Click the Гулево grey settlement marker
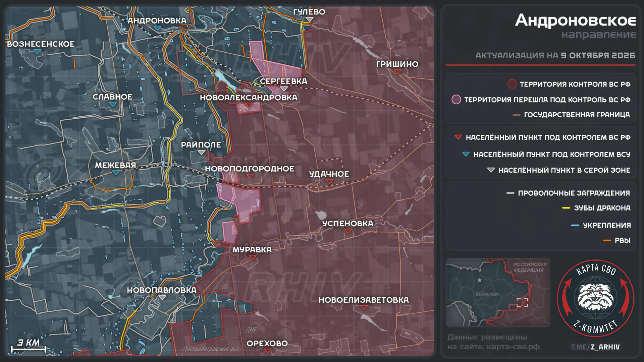This screenshot has width=644, height=362. coord(309,19)
